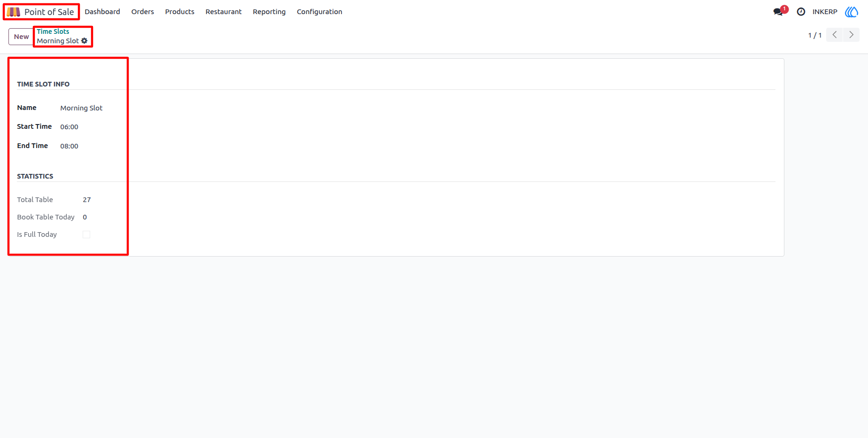Open the Products menu
The height and width of the screenshot is (438, 868).
(179, 12)
